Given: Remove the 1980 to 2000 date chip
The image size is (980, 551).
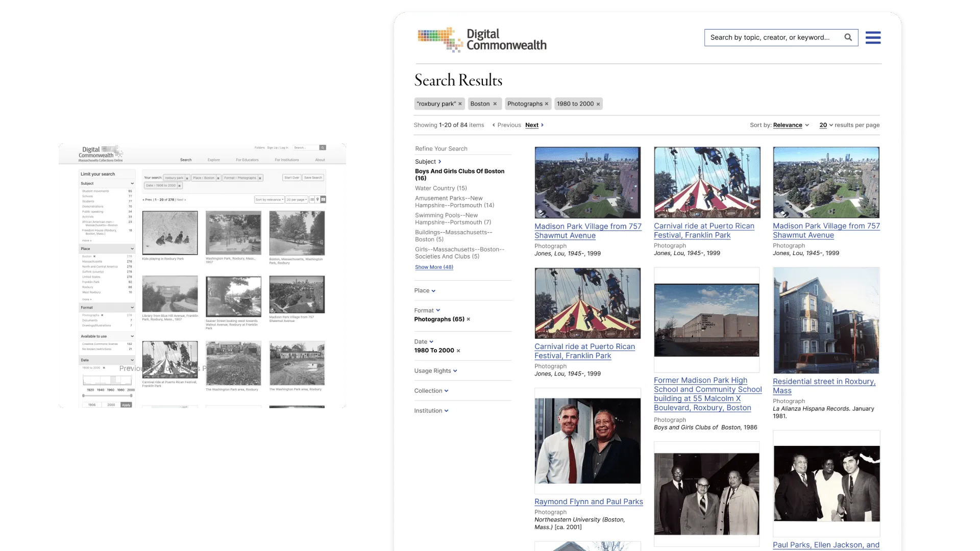Looking at the screenshot, I should [598, 104].
